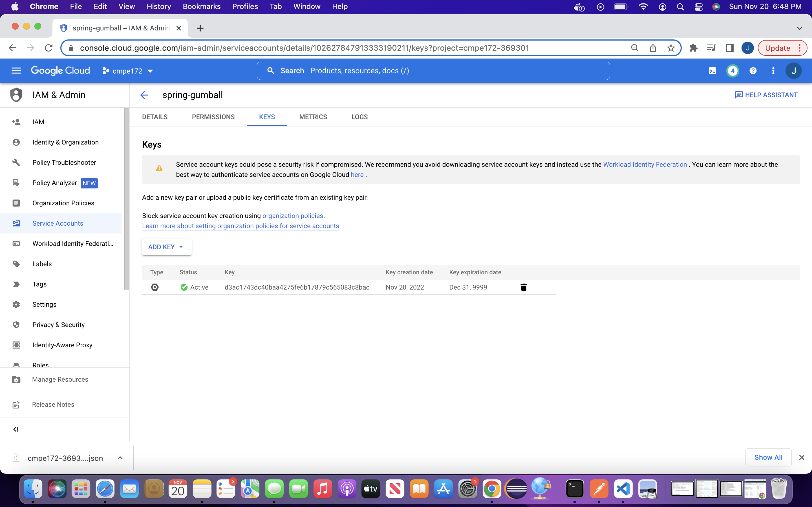Open the Google Cloud vertical dots menu
812x507 pixels.
click(x=773, y=71)
